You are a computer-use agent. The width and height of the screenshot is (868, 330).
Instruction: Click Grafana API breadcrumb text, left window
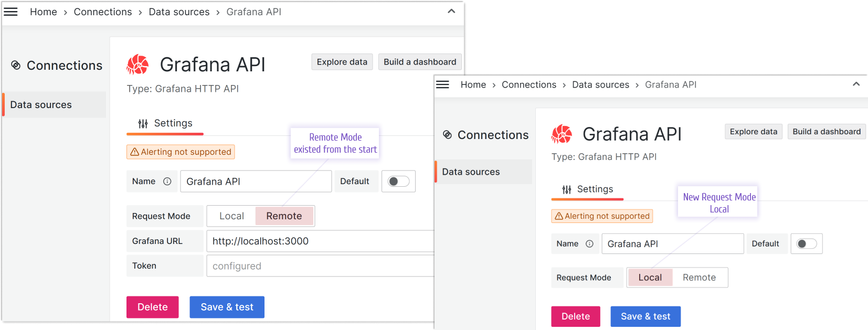(254, 12)
